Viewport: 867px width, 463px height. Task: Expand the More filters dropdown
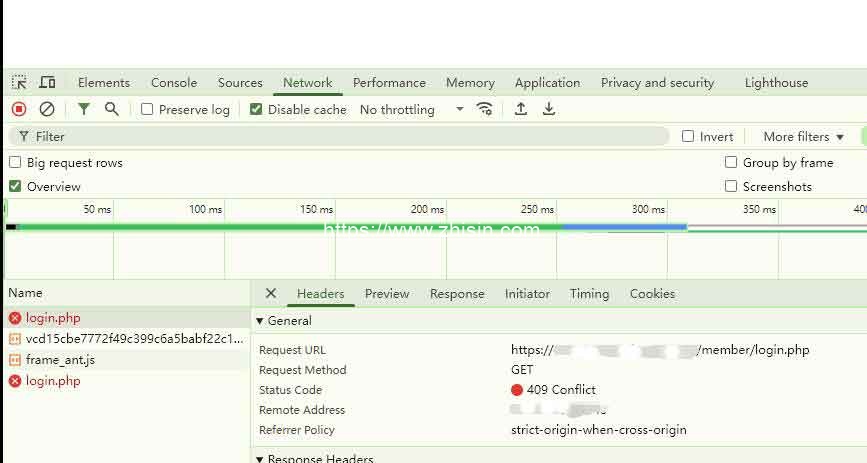pos(803,137)
